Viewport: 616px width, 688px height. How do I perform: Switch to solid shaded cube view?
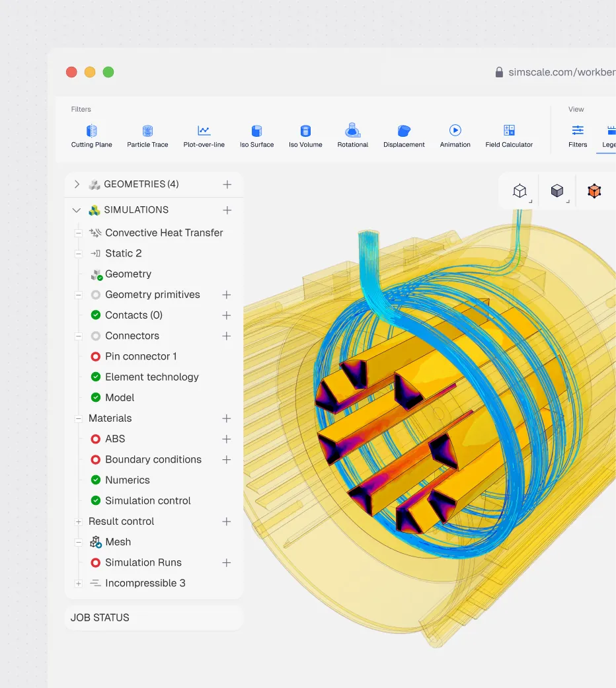coord(557,191)
